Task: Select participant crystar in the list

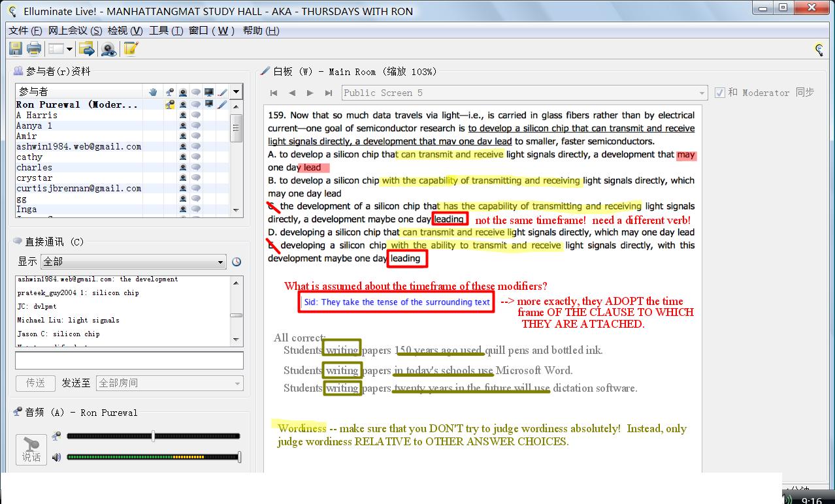Action: click(34, 178)
